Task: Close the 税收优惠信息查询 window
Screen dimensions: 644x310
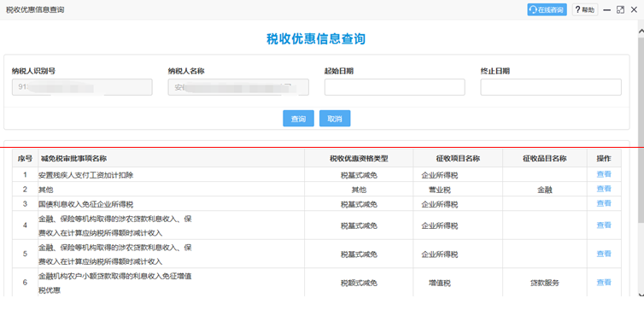Action: pyautogui.click(x=633, y=10)
